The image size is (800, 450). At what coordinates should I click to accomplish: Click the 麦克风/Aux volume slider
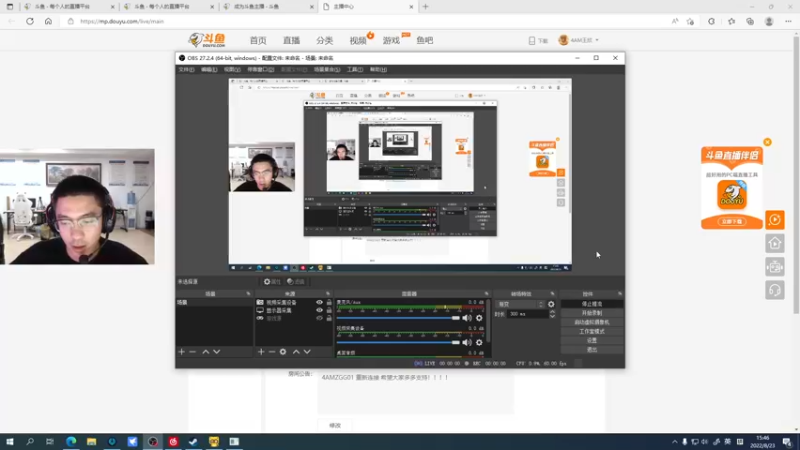(398, 318)
